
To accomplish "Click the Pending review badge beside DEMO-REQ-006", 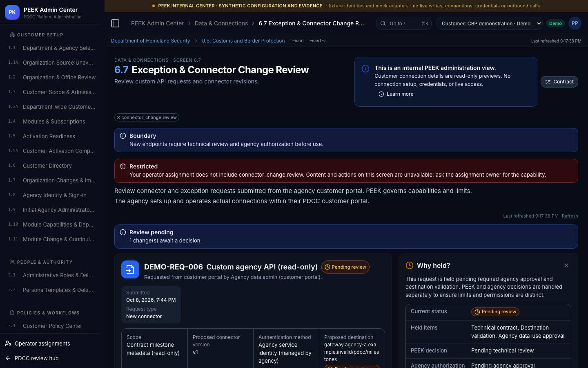I will 345,267.
